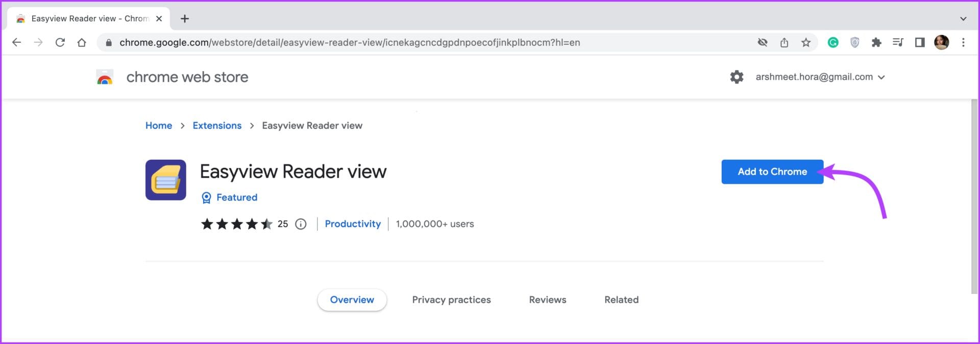Screen dimensions: 980x344
Task: Bookmark this page with the star icon
Action: click(806, 42)
